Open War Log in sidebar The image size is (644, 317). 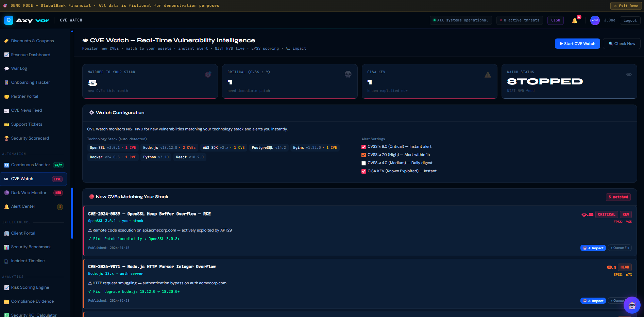pos(33,68)
